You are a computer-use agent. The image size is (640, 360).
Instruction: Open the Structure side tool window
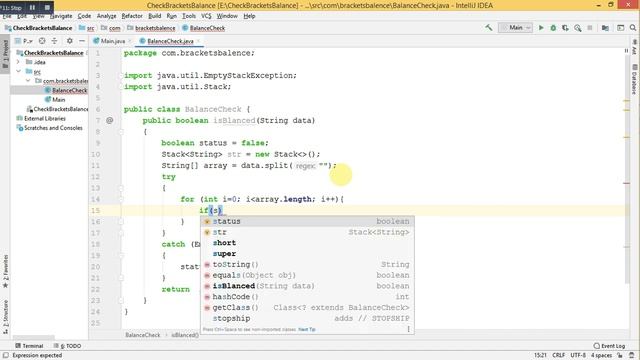pyautogui.click(x=5, y=316)
